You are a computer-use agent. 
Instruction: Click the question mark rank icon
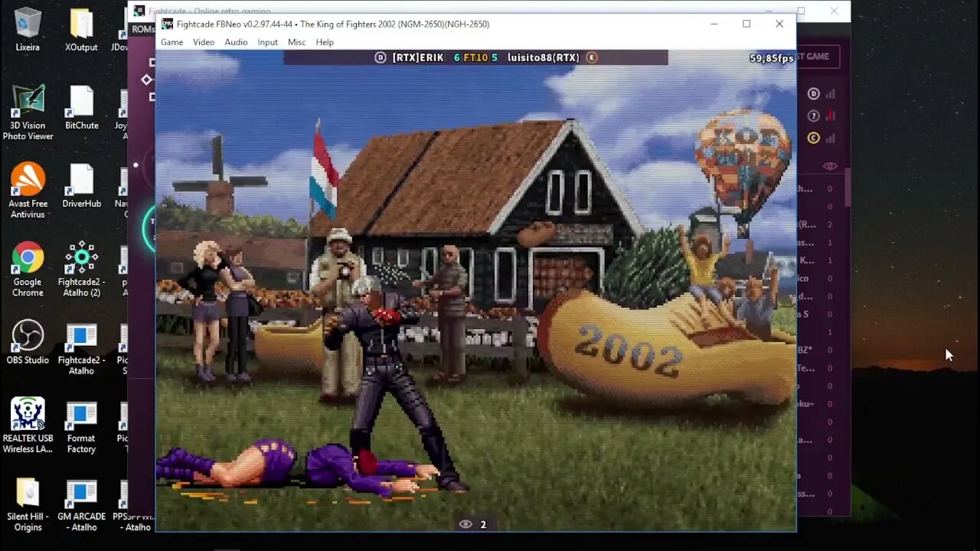click(814, 116)
